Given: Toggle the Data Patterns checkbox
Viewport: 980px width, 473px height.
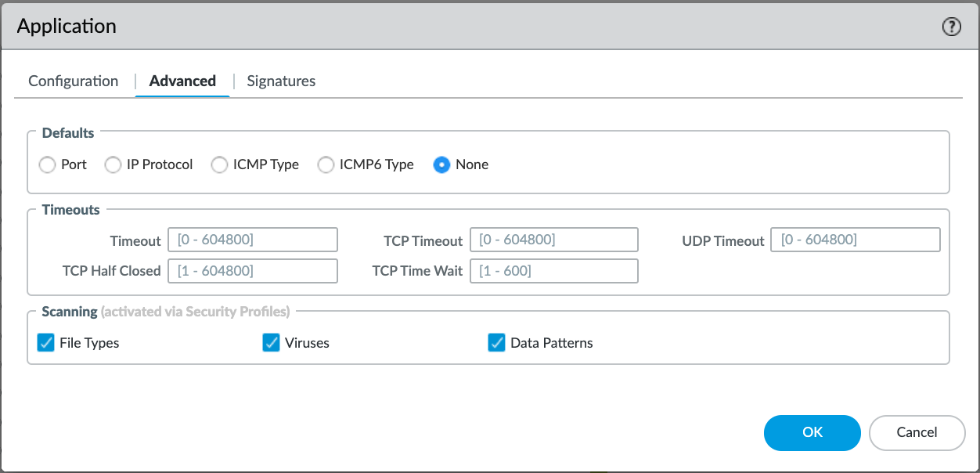Looking at the screenshot, I should click(496, 343).
